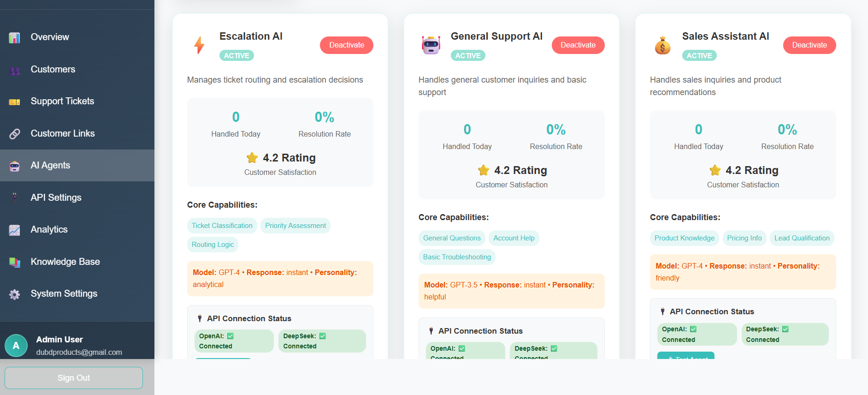The height and width of the screenshot is (395, 868).
Task: Select the Overview sidebar icon
Action: pyautogui.click(x=14, y=37)
